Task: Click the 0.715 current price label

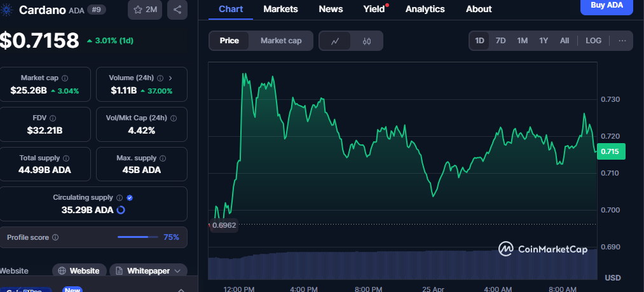Action: coord(611,151)
